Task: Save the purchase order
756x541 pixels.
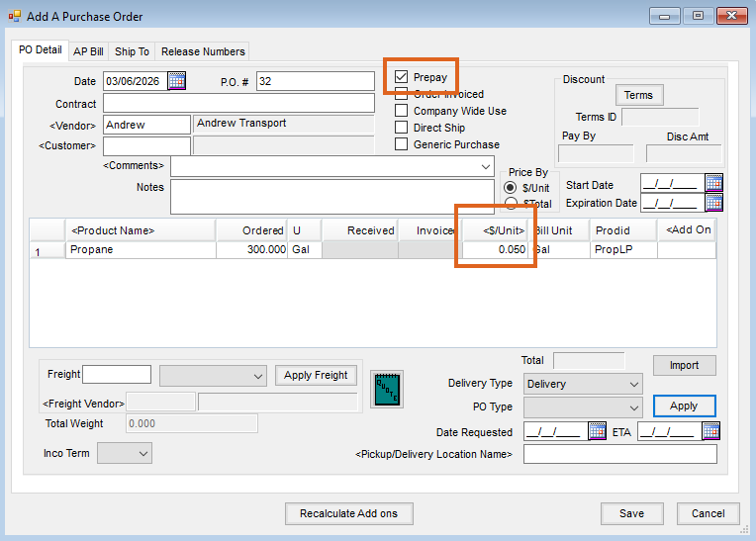Action: pyautogui.click(x=631, y=513)
